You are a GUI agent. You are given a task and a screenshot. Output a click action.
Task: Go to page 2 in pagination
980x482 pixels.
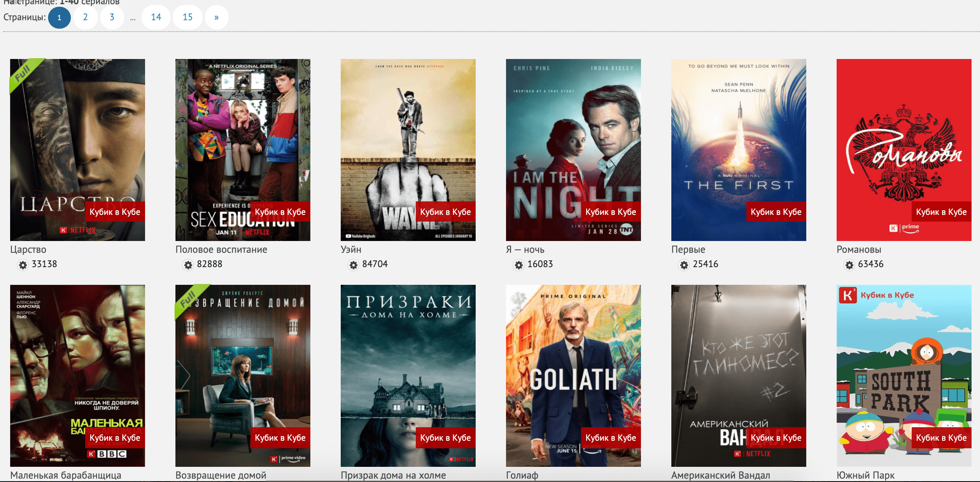(x=85, y=17)
